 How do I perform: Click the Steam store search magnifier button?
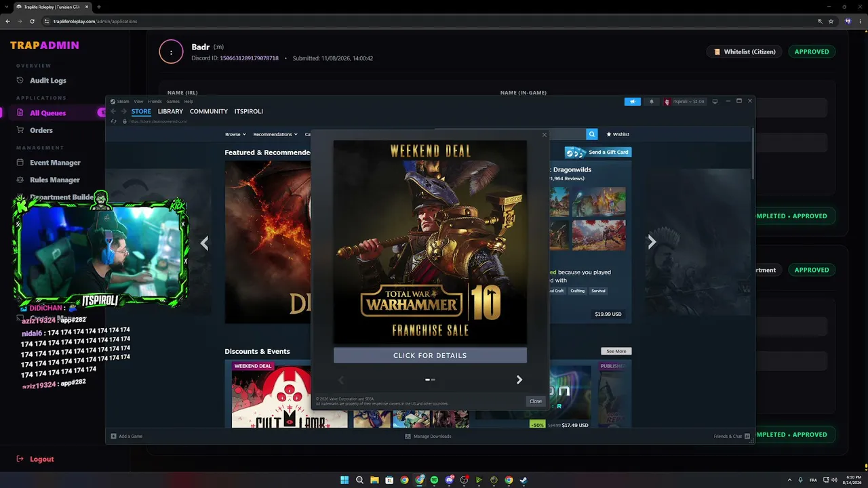592,134
